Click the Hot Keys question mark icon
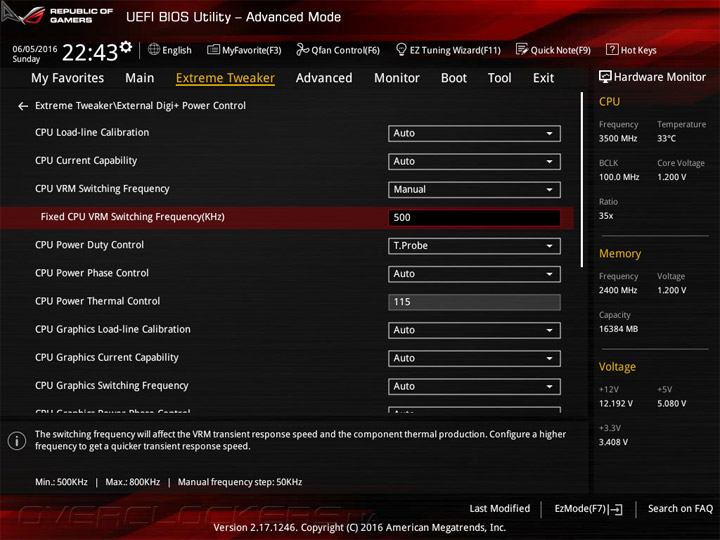The image size is (720, 540). tap(612, 49)
